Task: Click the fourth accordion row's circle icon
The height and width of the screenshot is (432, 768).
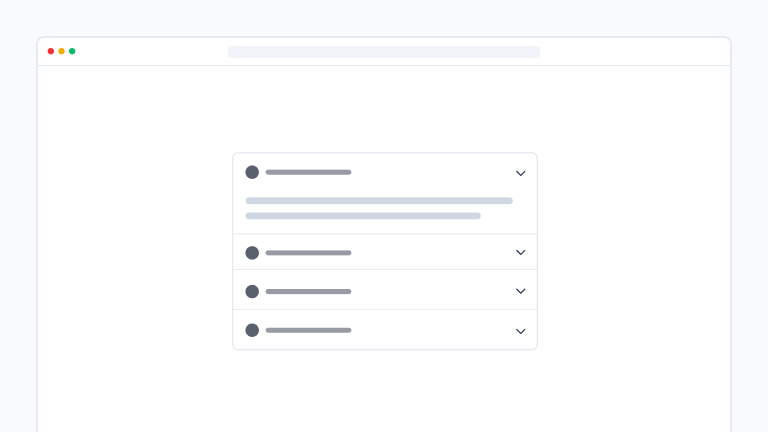Action: 252,330
